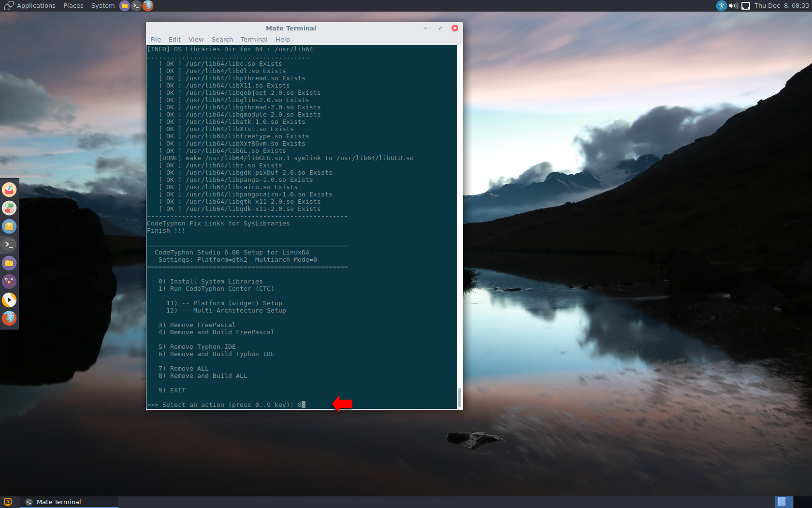Click '1) Run CodeTyphon Center (CTC)' line

point(217,289)
